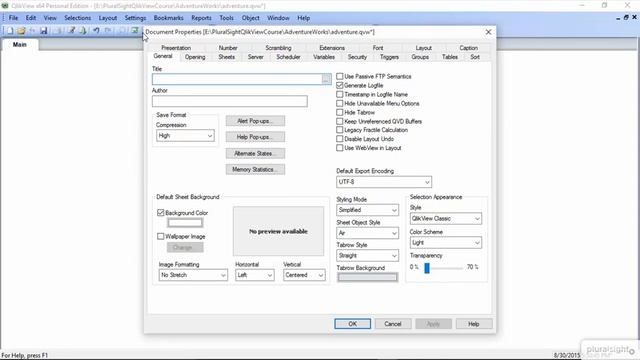Switch to the Scheduler tab
The width and height of the screenshot is (640, 360).
(x=288, y=57)
